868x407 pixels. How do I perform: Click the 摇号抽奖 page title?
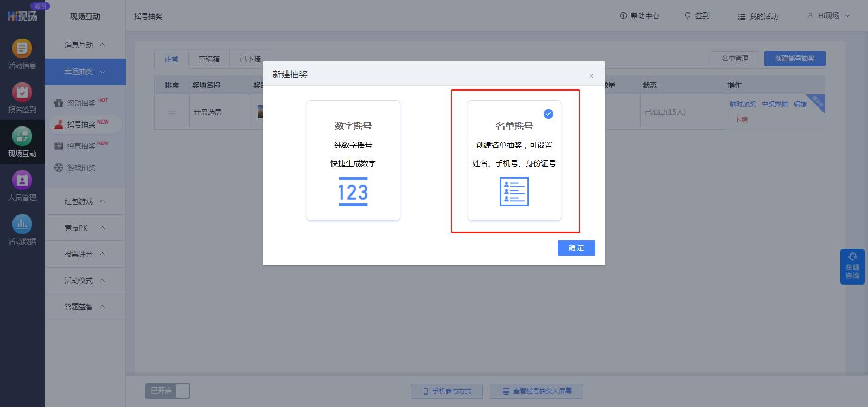pos(148,16)
